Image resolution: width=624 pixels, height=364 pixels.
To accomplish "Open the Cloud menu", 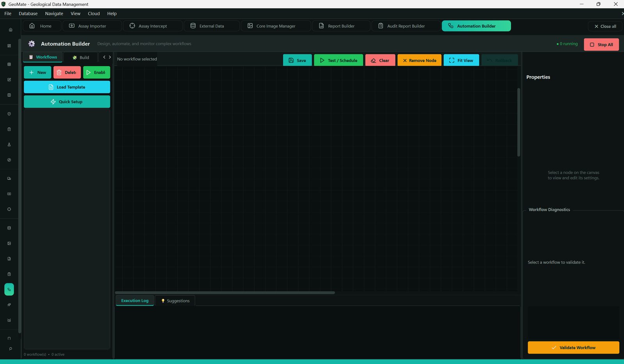I will click(94, 14).
